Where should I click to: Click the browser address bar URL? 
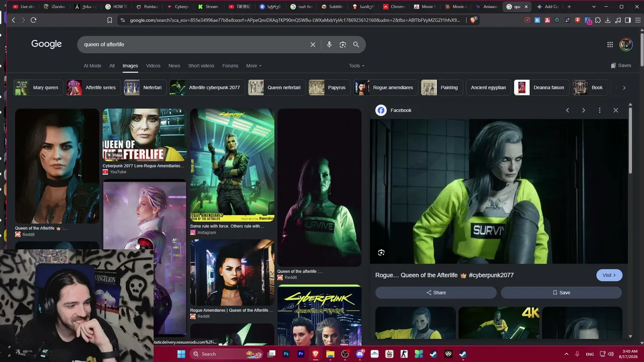(x=295, y=20)
